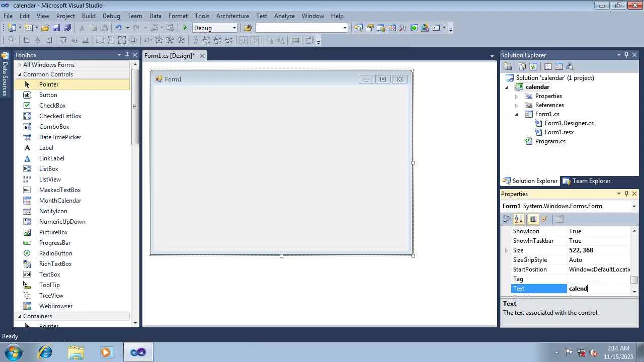This screenshot has width=644, height=362.
Task: Open Windows Media Player from taskbar
Action: [x=106, y=352]
